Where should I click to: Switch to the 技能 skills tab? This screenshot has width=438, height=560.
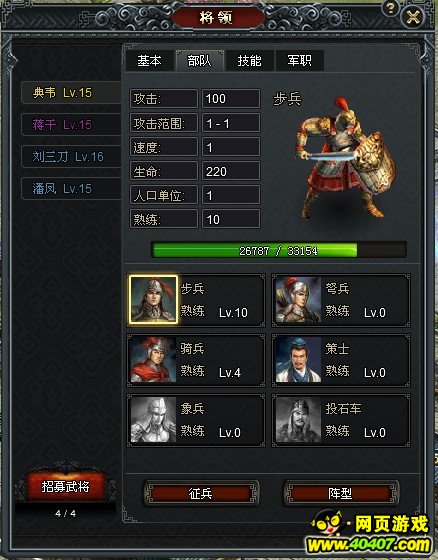click(249, 61)
